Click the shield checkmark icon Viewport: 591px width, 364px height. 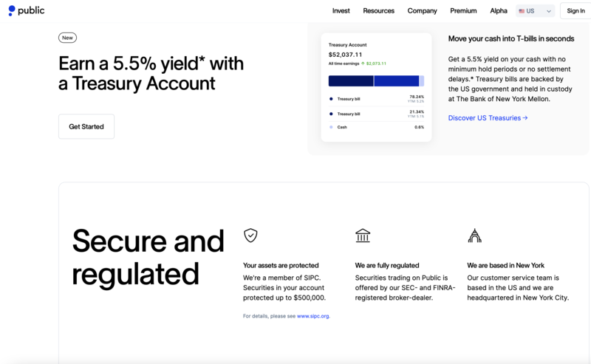point(250,236)
